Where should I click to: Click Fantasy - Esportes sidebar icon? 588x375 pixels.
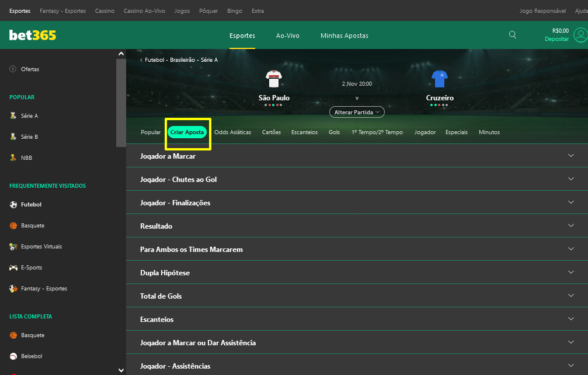pos(13,289)
